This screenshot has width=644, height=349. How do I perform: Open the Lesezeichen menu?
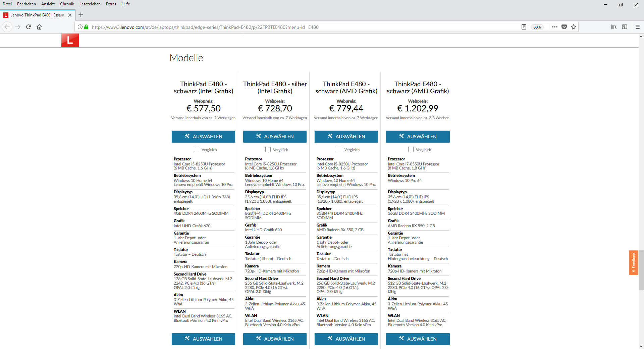tap(90, 4)
